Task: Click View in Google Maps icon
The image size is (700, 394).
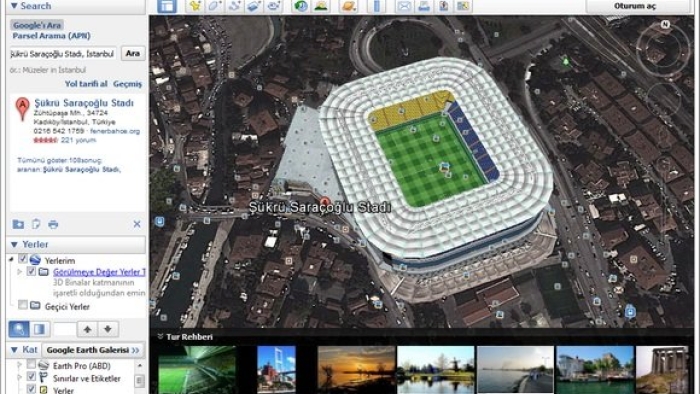Action: coord(463,6)
